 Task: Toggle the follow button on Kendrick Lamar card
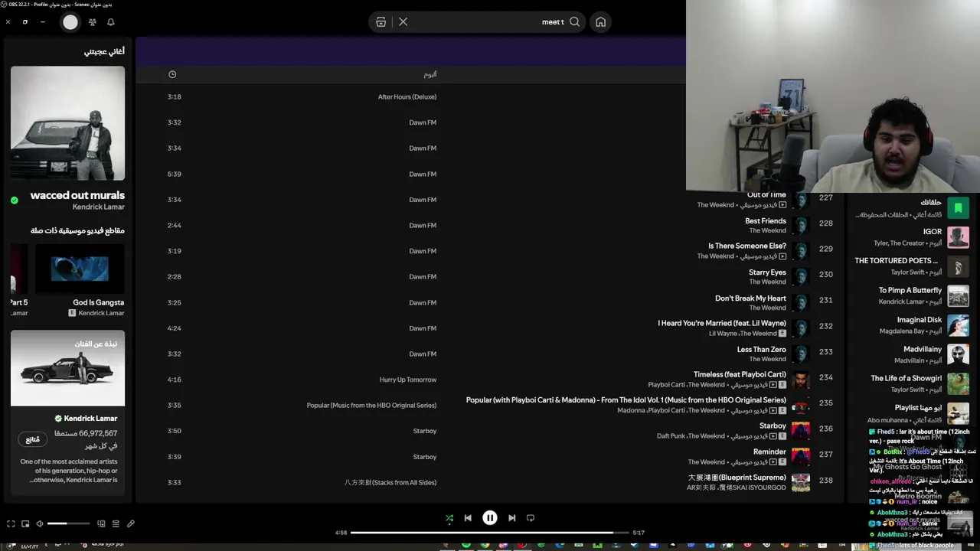[x=33, y=439]
